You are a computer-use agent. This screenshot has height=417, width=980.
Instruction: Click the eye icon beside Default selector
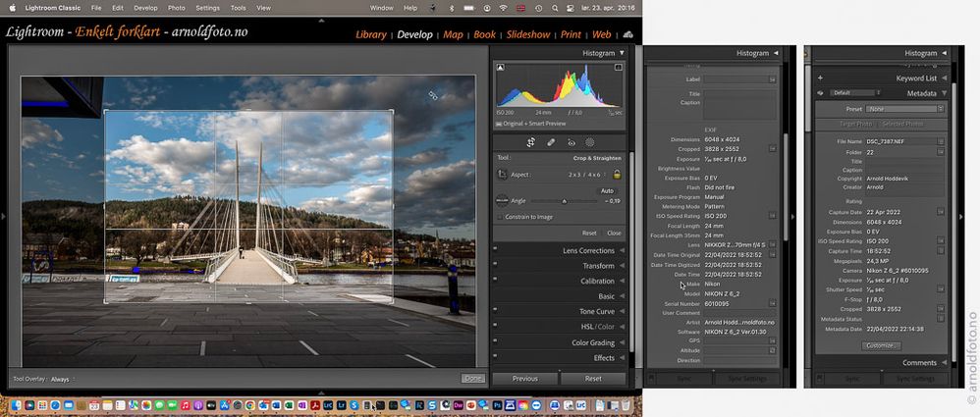tap(819, 92)
